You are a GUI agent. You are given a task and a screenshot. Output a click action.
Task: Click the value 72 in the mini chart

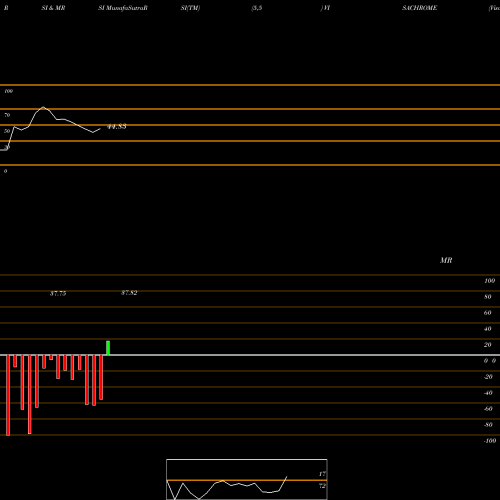pos(322,486)
